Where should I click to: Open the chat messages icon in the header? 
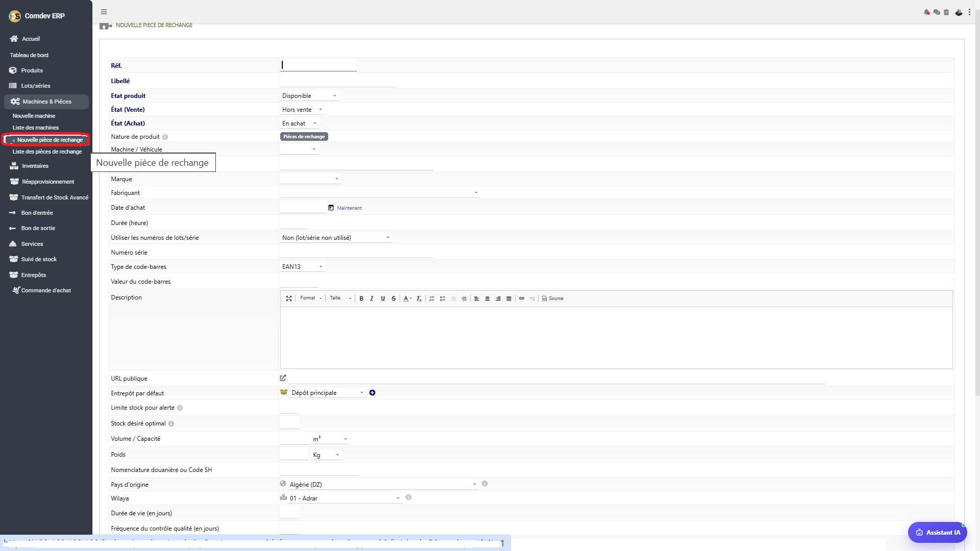pyautogui.click(x=937, y=12)
